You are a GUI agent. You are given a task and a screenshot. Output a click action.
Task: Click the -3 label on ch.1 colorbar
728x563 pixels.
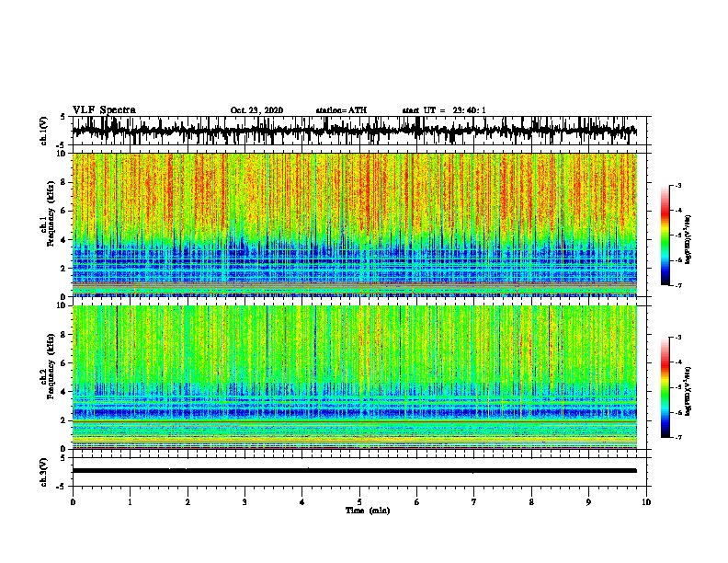[677, 186]
